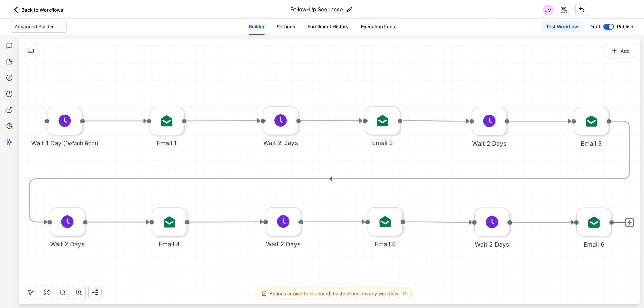Open the Advanced Builder dropdown
Image resolution: width=644 pixels, height=308 pixels.
click(x=39, y=27)
